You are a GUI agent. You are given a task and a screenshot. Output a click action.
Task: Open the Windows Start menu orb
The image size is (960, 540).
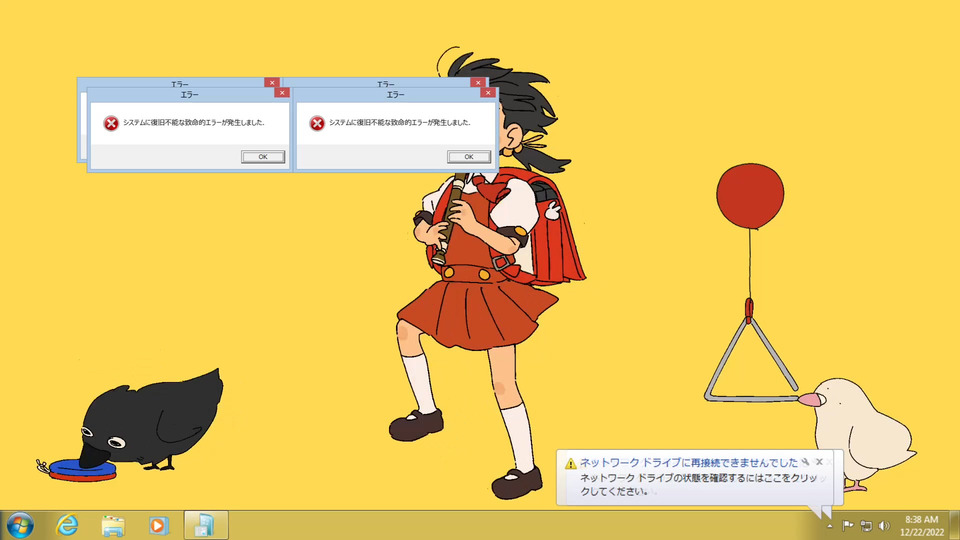tap(20, 525)
